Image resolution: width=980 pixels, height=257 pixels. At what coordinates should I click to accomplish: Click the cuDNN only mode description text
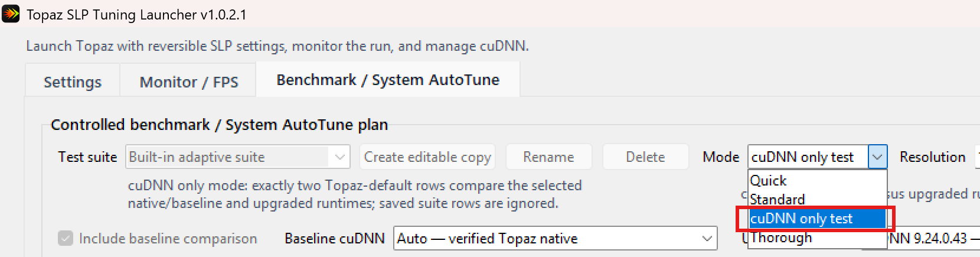355,194
